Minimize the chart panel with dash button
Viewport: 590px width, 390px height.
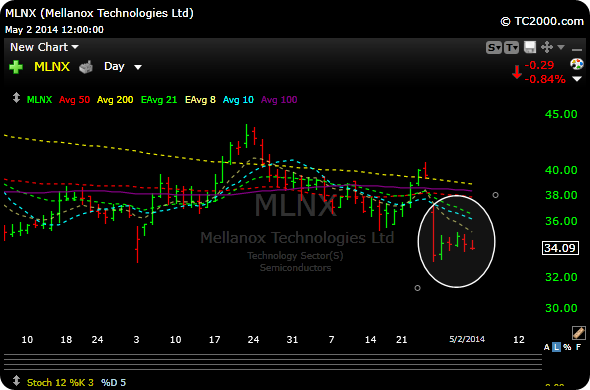point(576,49)
